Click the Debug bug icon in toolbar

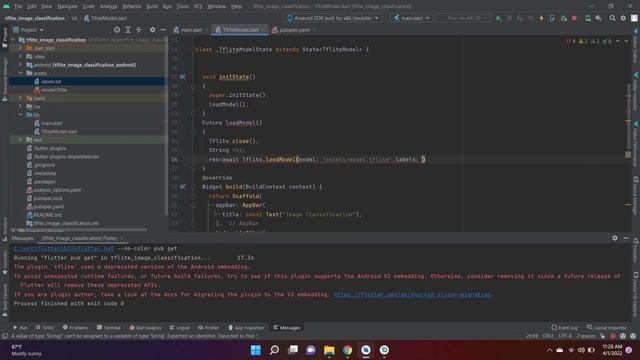[x=509, y=18]
